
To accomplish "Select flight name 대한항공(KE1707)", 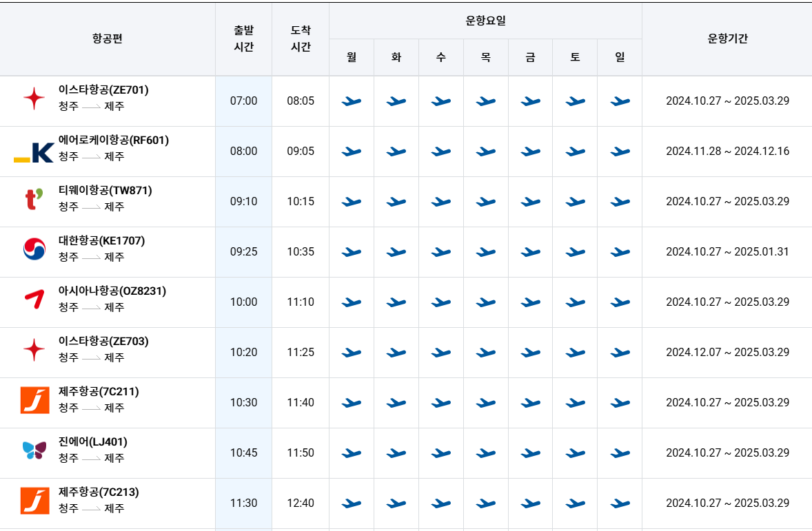I will click(101, 240).
